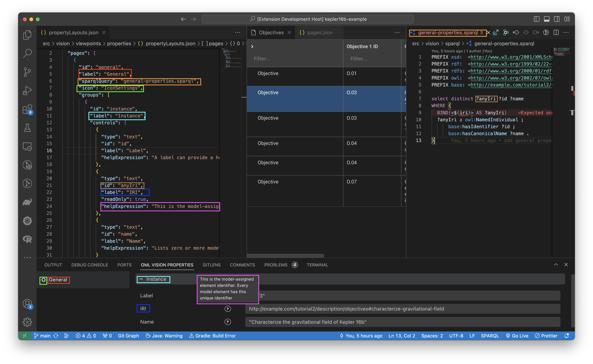Close the Objectives tab
The height and width of the screenshot is (364, 593).
pos(289,33)
